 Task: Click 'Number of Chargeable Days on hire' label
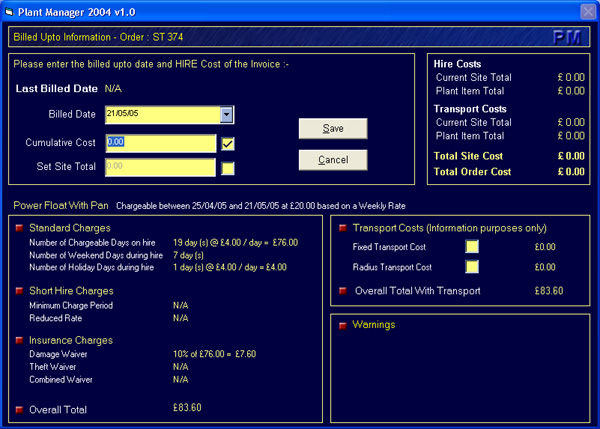[x=92, y=243]
